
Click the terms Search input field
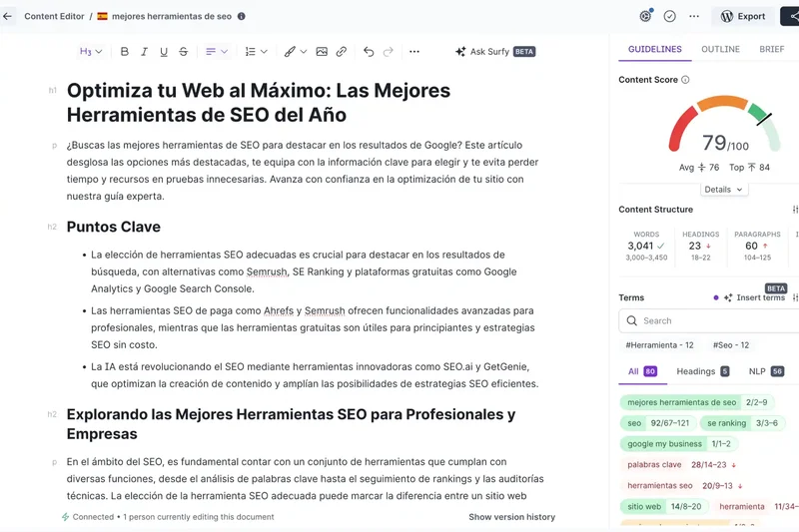click(714, 320)
